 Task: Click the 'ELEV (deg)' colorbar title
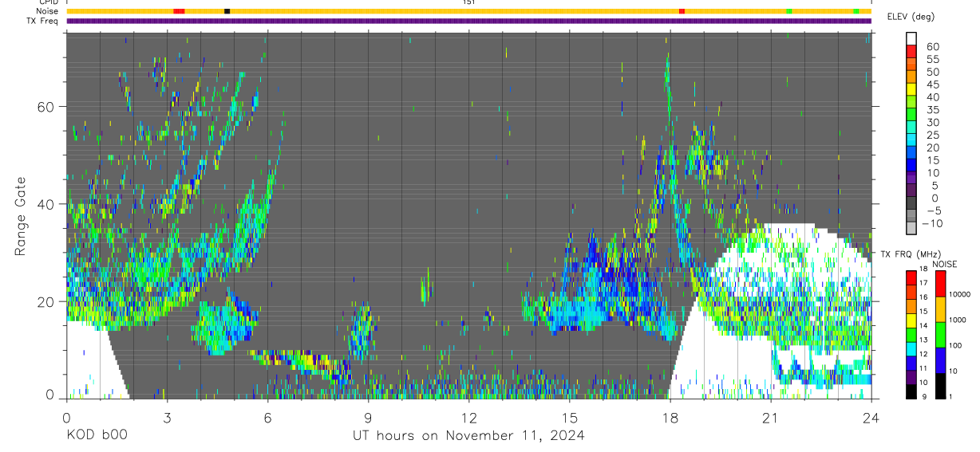[x=911, y=17]
